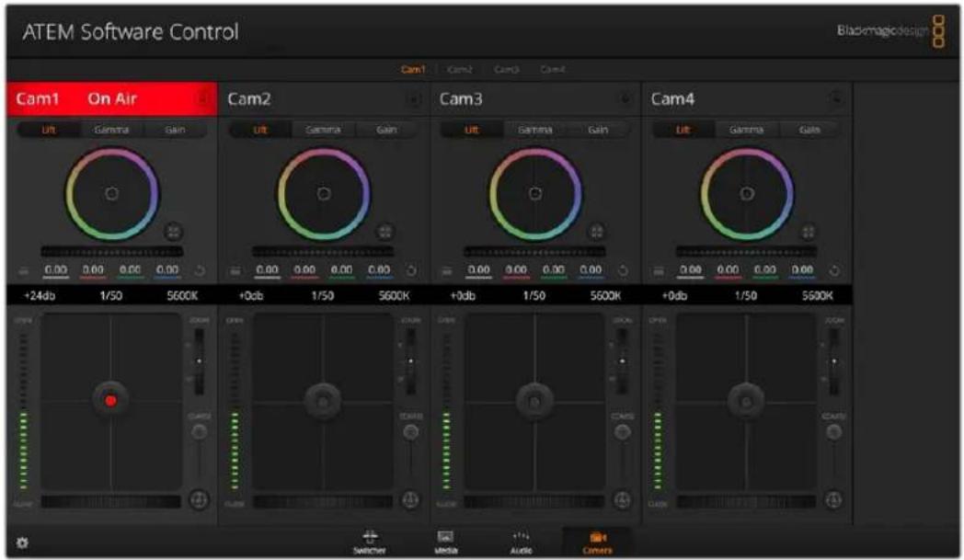Click Cam4 zoom slider
The height and width of the screenshot is (560, 964).
click(x=834, y=361)
